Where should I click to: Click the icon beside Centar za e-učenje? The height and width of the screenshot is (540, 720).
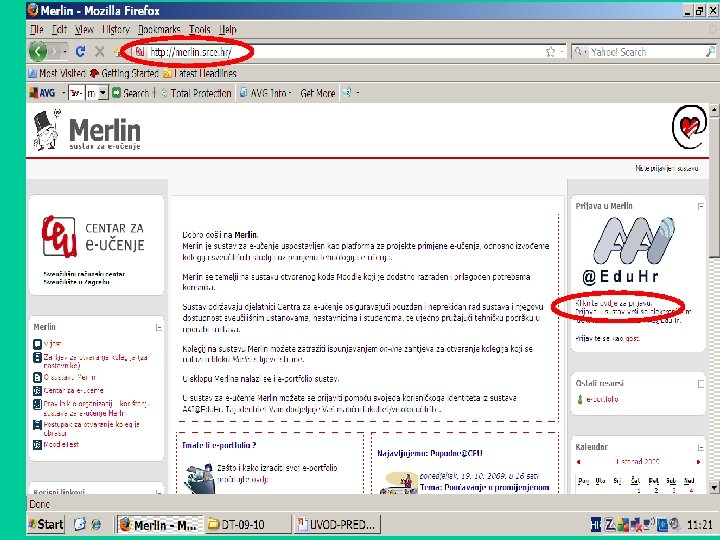[x=37, y=391]
